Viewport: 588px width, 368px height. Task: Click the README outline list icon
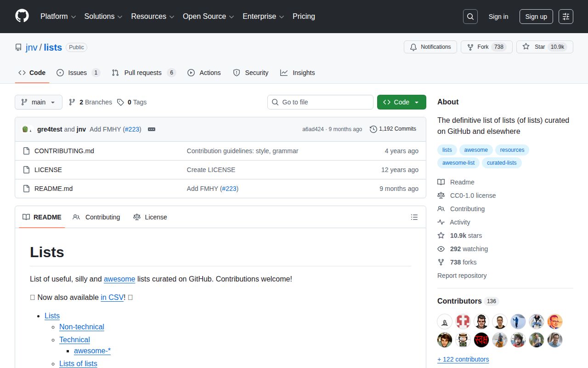[x=414, y=217]
